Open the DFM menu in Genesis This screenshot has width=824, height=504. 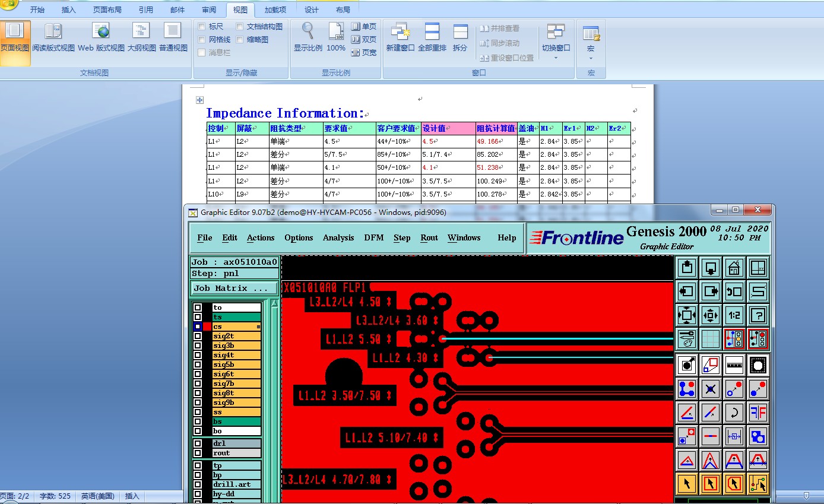pyautogui.click(x=374, y=237)
